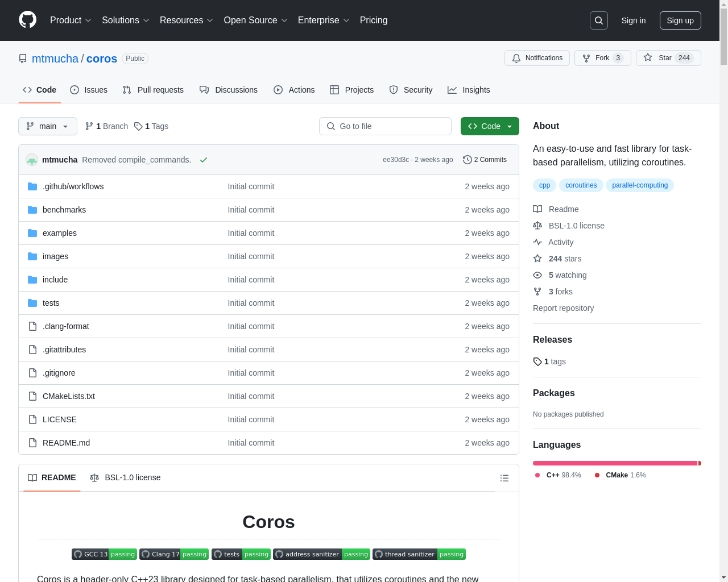This screenshot has width=728, height=582.
Task: Click the file icon beside LICENSE
Action: (x=32, y=419)
